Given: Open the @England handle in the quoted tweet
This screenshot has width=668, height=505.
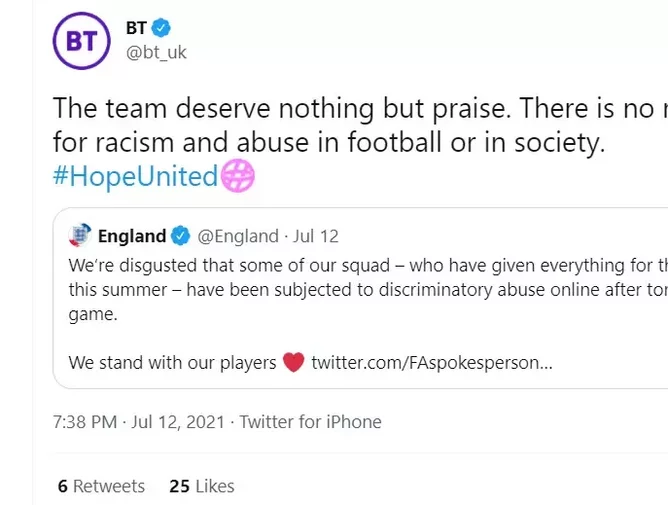Looking at the screenshot, I should 238,236.
